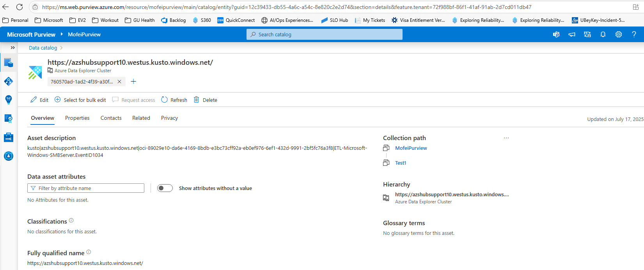Click the Data catalog breadcrumb
644x270 pixels.
click(43, 48)
